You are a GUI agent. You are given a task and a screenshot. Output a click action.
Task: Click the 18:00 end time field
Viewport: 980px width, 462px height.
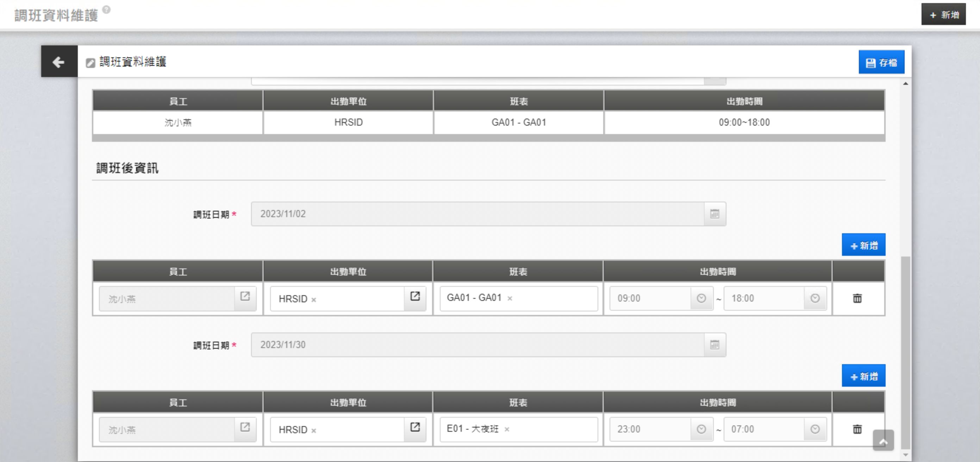click(x=764, y=298)
